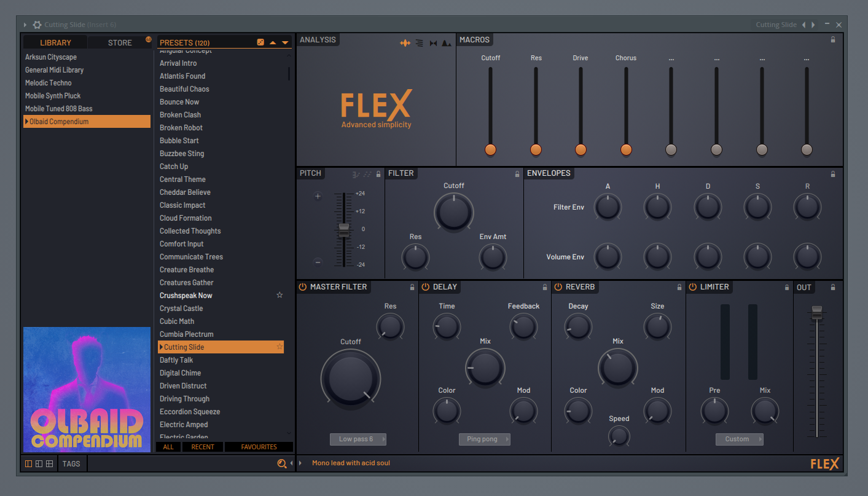The height and width of the screenshot is (496, 868).
Task: Unfavorite the Crushspeak Now preset star
Action: coord(280,295)
